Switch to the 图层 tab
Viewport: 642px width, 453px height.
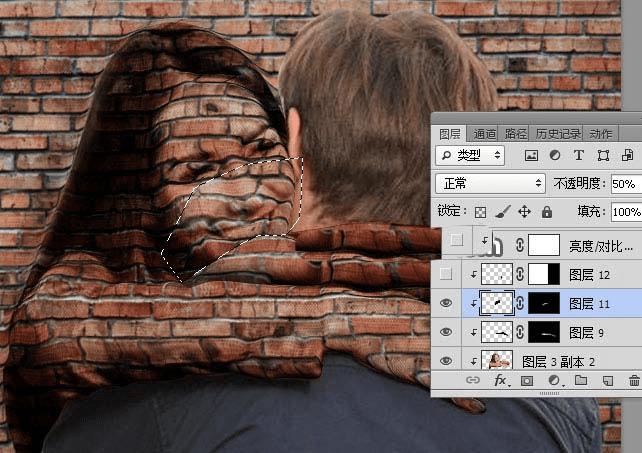tap(450, 134)
